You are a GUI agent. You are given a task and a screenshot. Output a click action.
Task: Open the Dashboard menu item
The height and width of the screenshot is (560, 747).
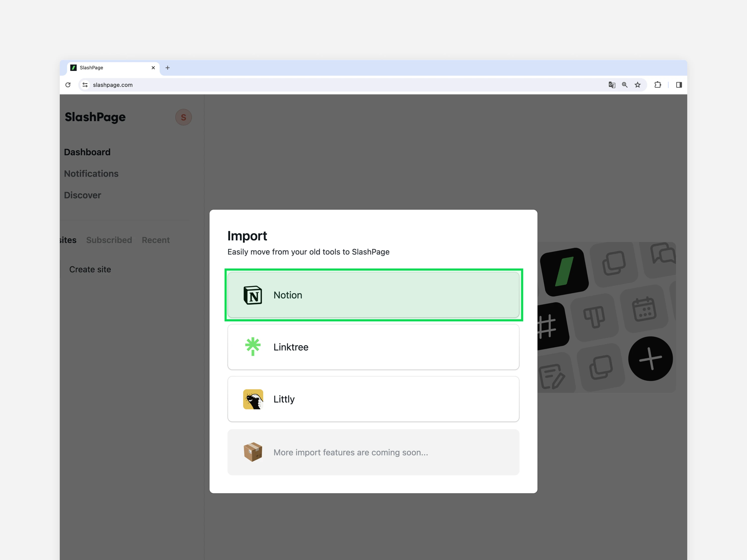click(x=87, y=152)
